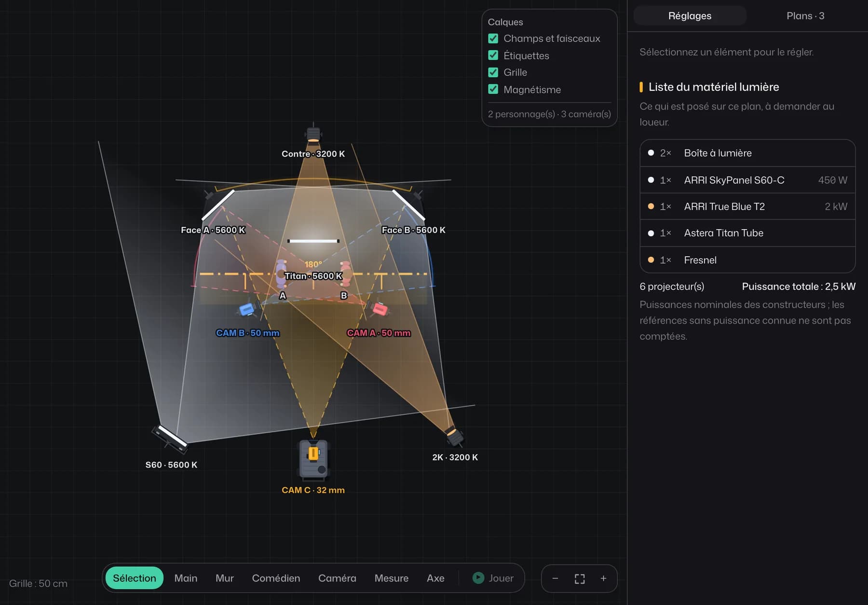
Task: Activate the Axe tool
Action: tap(435, 578)
